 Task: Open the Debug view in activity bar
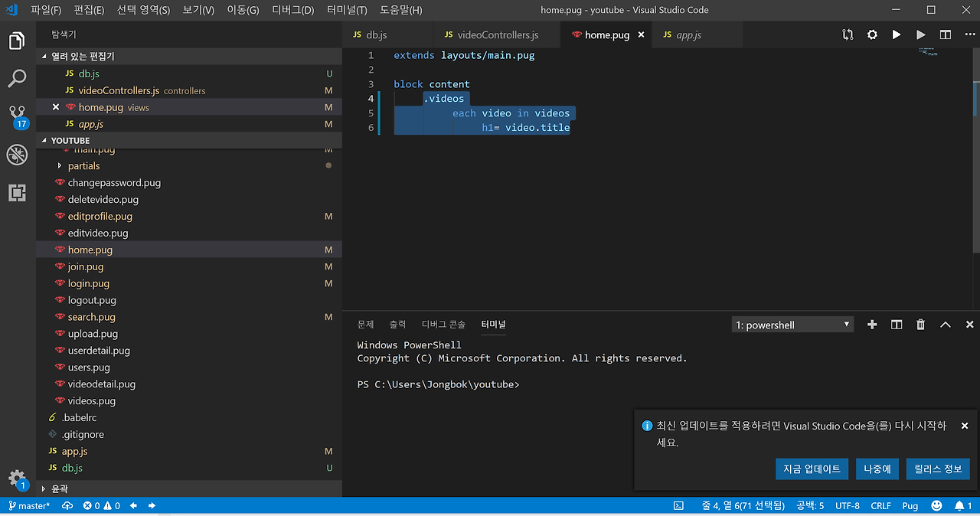17,155
